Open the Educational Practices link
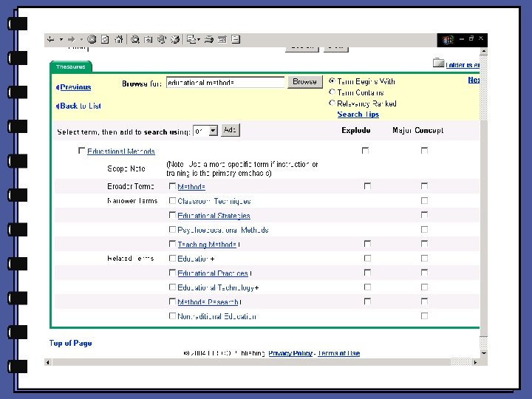532x399 pixels. click(213, 273)
